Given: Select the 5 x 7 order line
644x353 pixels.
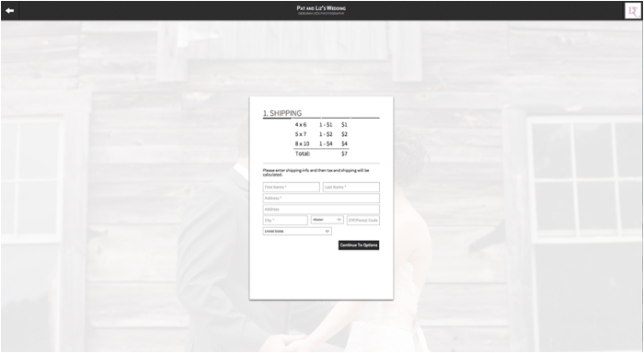Looking at the screenshot, I should (x=321, y=134).
